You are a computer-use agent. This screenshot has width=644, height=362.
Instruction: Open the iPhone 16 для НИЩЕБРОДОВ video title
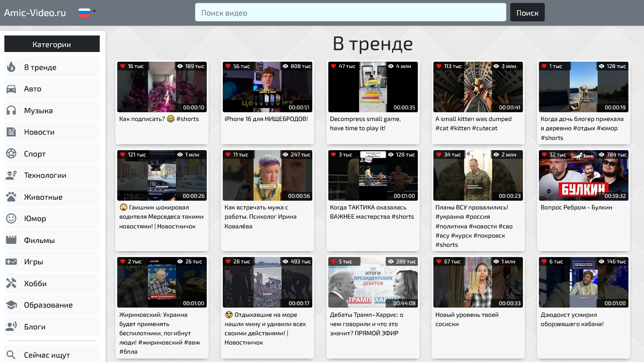[x=266, y=119]
